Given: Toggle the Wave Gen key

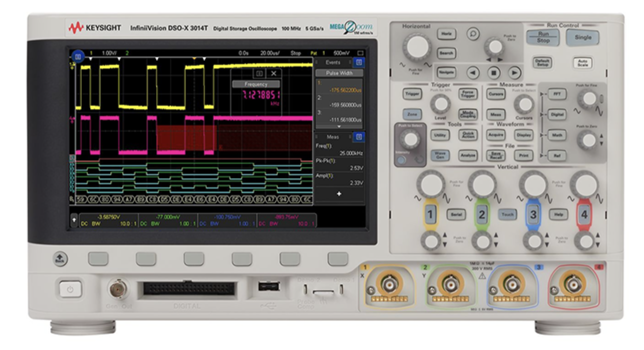Looking at the screenshot, I should [x=439, y=155].
